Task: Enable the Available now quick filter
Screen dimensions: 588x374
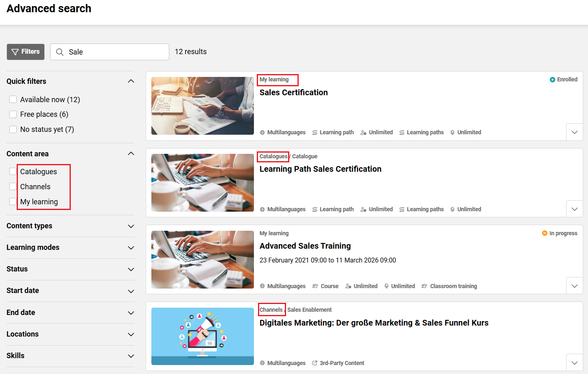Action: [x=13, y=100]
